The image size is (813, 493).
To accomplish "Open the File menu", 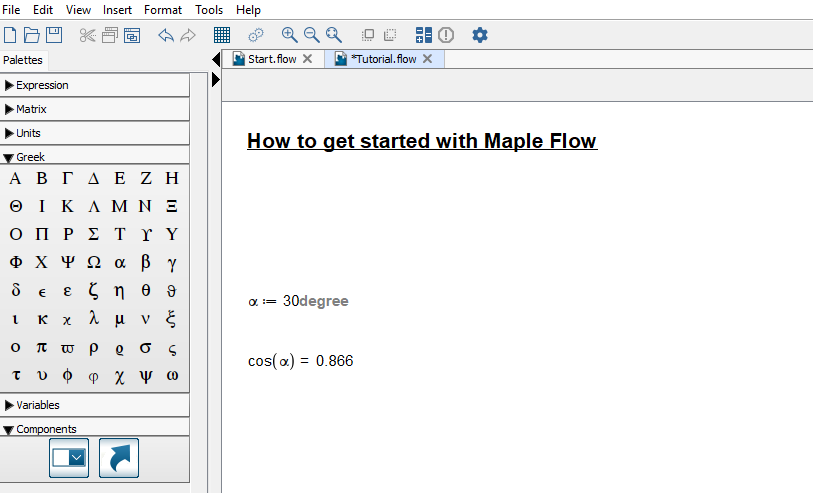I will [x=11, y=10].
